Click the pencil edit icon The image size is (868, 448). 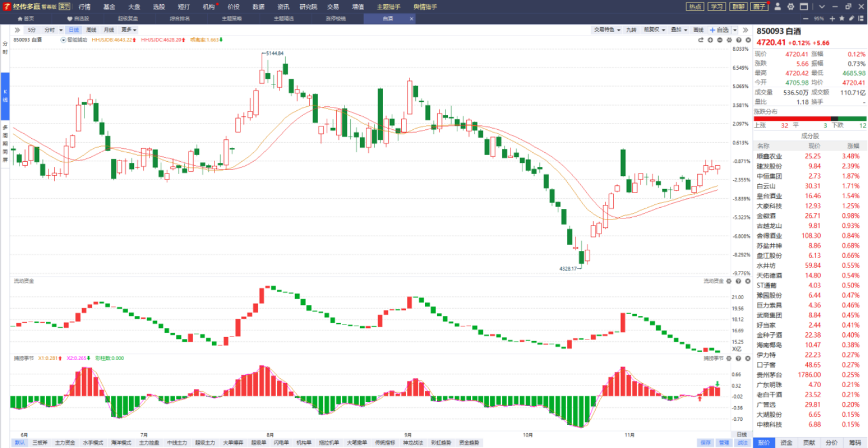click(851, 18)
